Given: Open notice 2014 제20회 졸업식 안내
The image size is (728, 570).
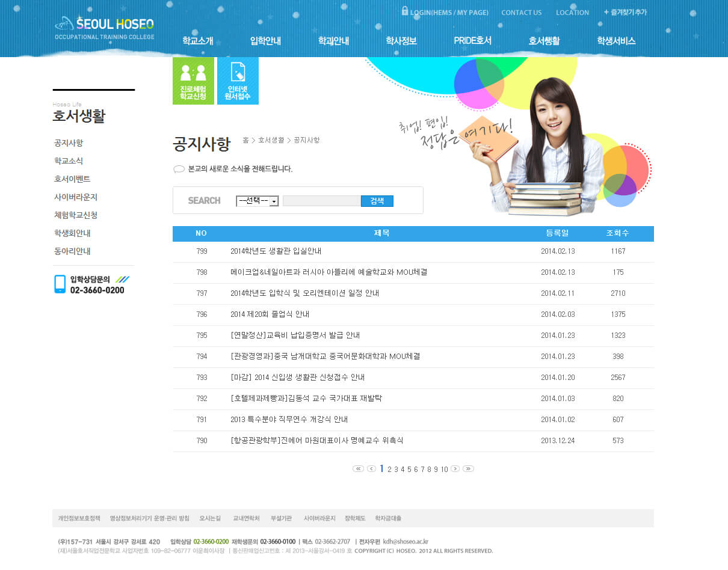Looking at the screenshot, I should [270, 314].
